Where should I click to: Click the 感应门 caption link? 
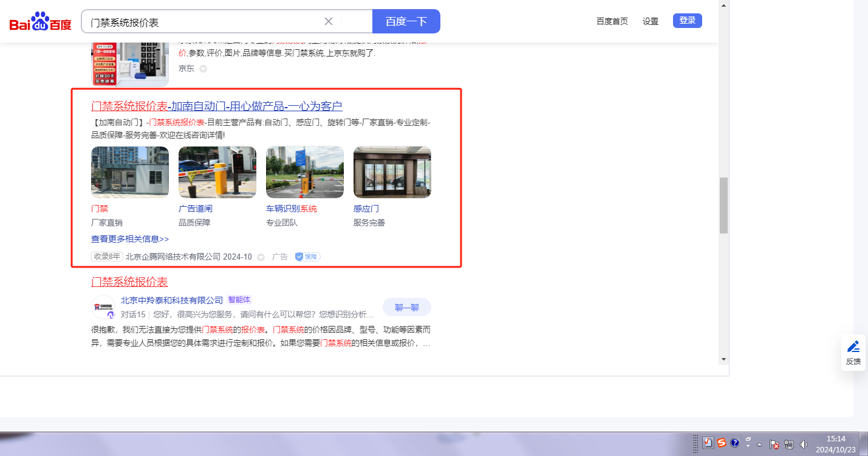point(366,209)
